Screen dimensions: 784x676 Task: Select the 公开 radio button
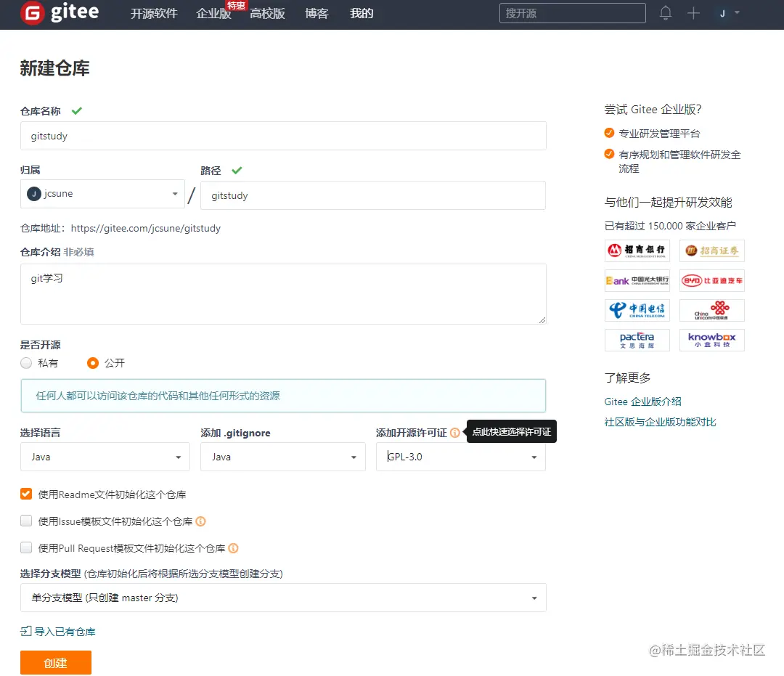[92, 363]
